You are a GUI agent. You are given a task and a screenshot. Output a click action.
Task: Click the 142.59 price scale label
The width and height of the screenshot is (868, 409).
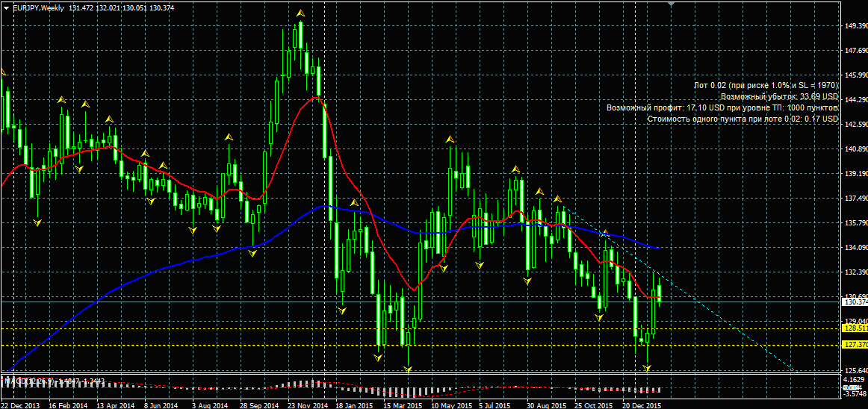point(856,125)
